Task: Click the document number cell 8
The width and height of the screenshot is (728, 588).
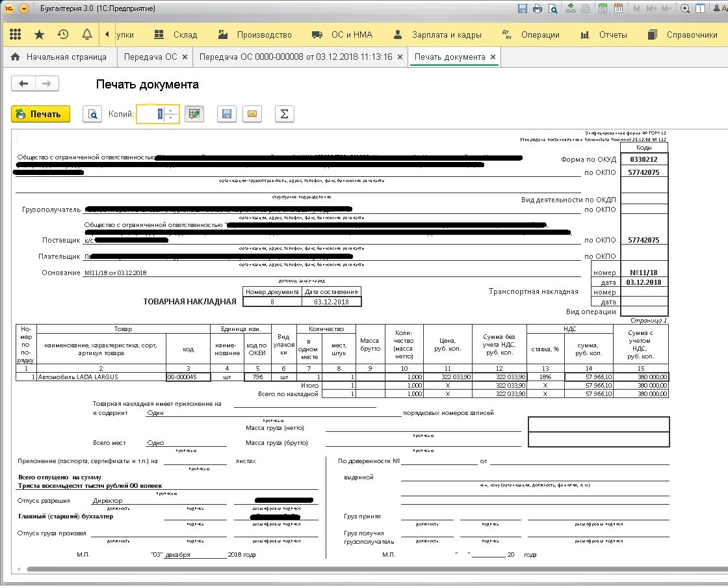Action: point(272,302)
